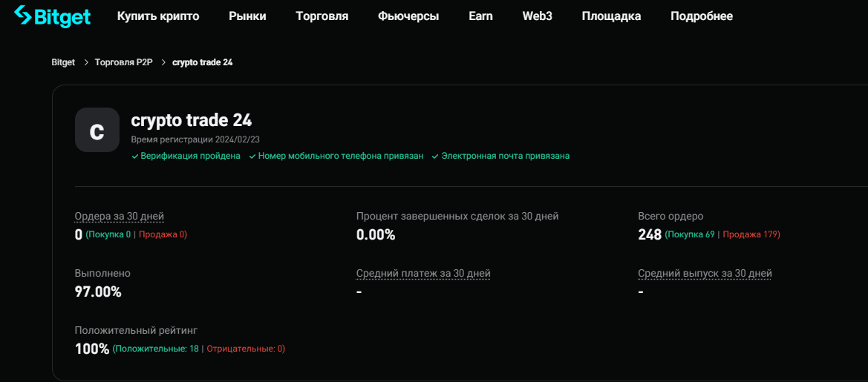Click the 100% rating value
This screenshot has height=382, width=868.
(92, 349)
